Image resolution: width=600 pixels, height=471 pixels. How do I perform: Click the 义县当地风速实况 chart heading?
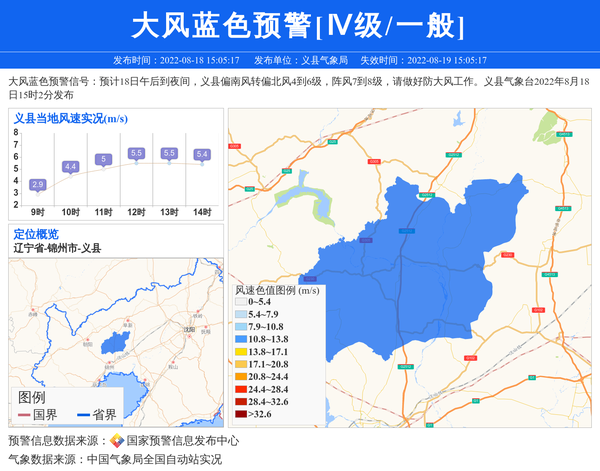click(69, 118)
